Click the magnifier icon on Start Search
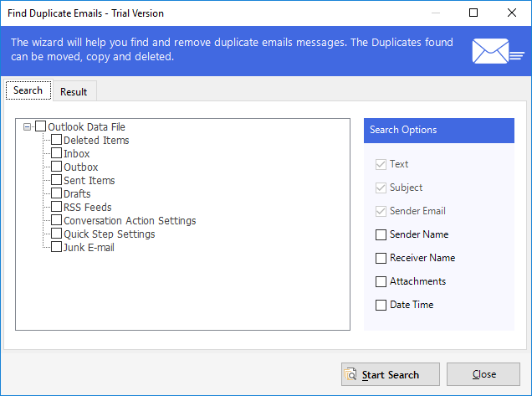532x396 pixels. pyautogui.click(x=350, y=374)
